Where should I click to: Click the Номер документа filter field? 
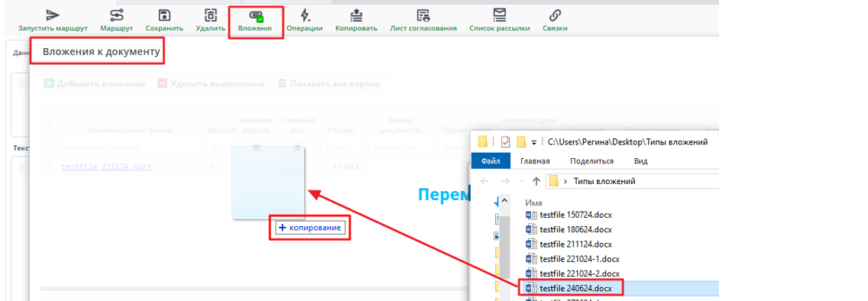(400, 147)
